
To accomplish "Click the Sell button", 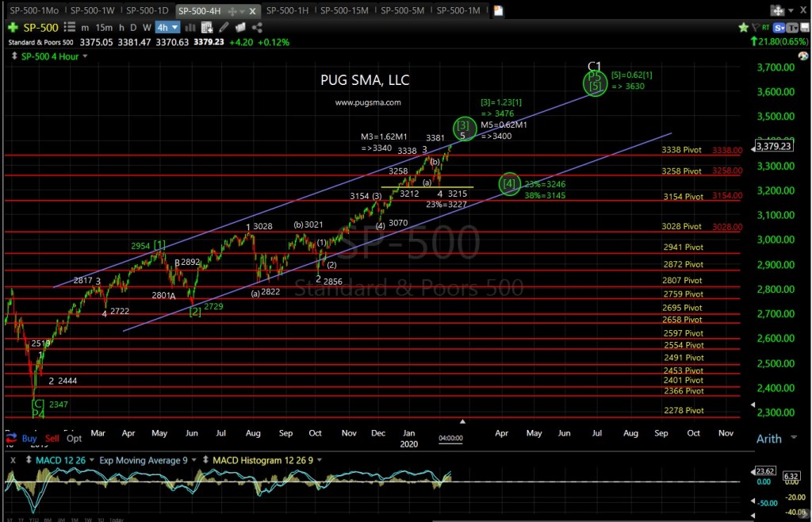I will point(52,438).
